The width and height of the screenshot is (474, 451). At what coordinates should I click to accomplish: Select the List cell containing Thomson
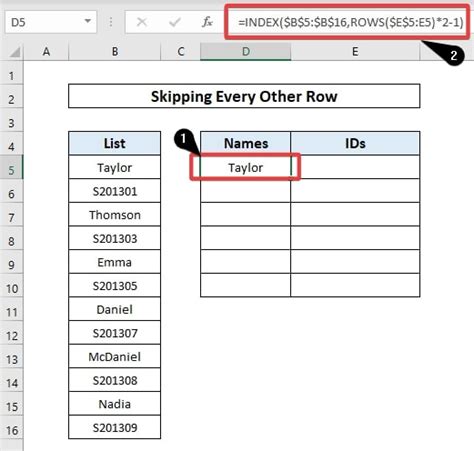(x=115, y=215)
